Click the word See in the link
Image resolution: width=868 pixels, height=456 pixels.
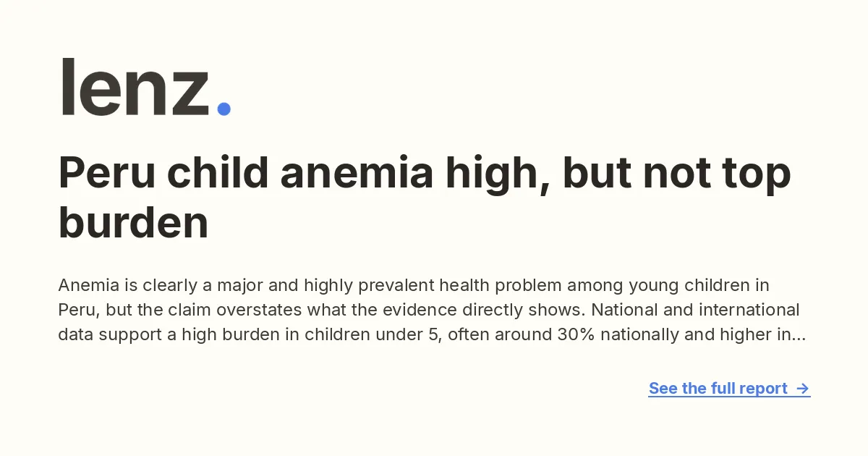[x=663, y=389]
